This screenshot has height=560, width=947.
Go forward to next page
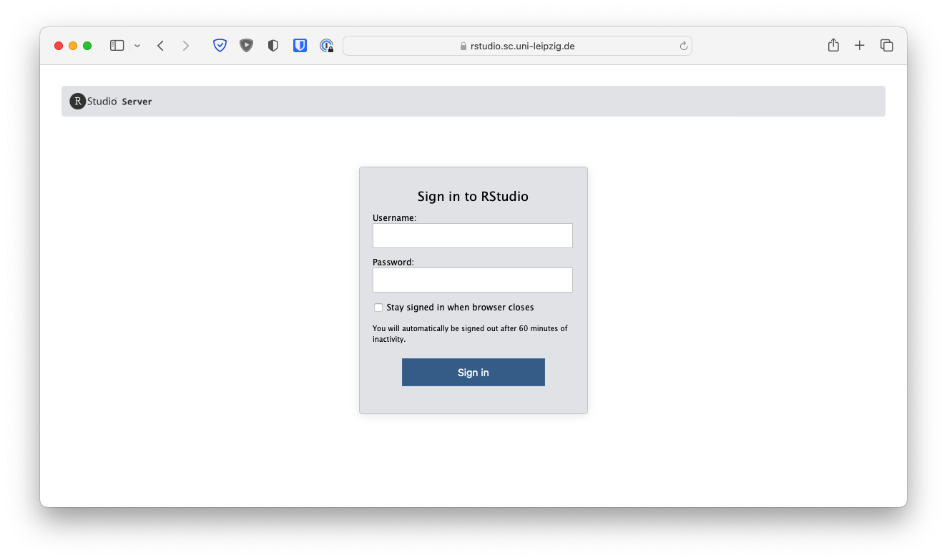[186, 46]
